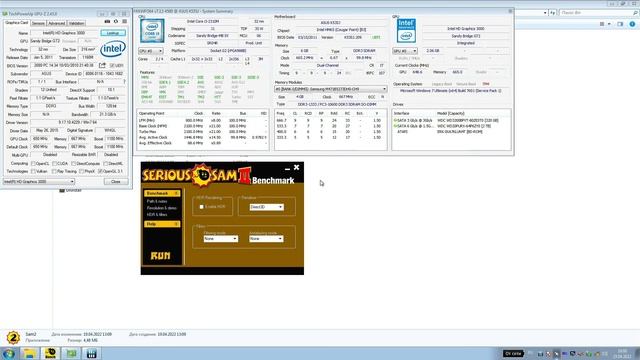Open the GPU-Z hamburger menu icon
Screen dimensions: 640x360
tap(124, 21)
